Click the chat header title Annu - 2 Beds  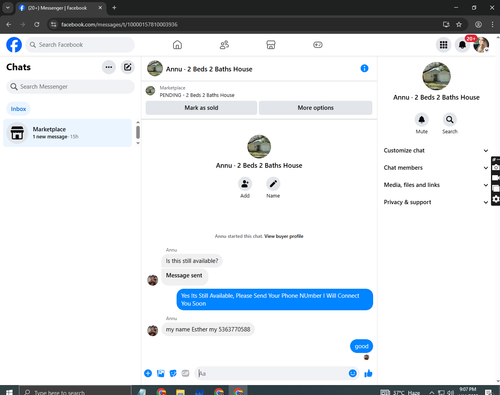pos(209,69)
